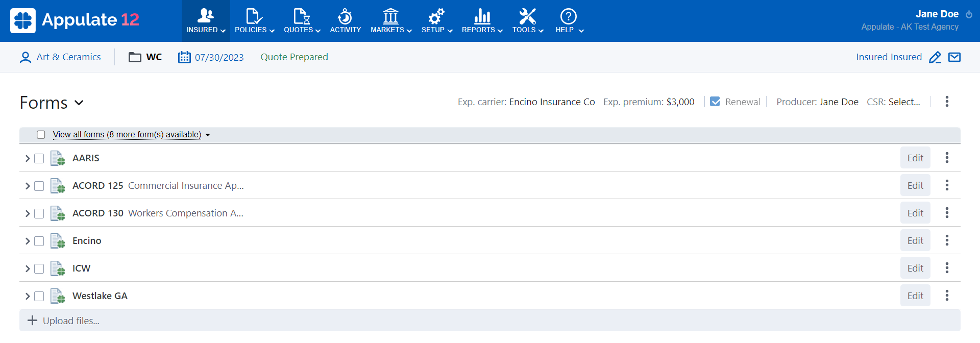Open more options for ACORD 125

(x=947, y=185)
